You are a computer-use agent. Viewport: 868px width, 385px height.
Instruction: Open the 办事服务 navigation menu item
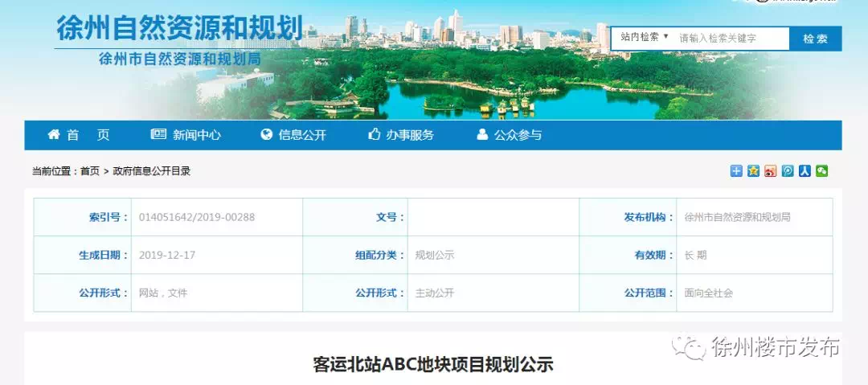(x=410, y=135)
